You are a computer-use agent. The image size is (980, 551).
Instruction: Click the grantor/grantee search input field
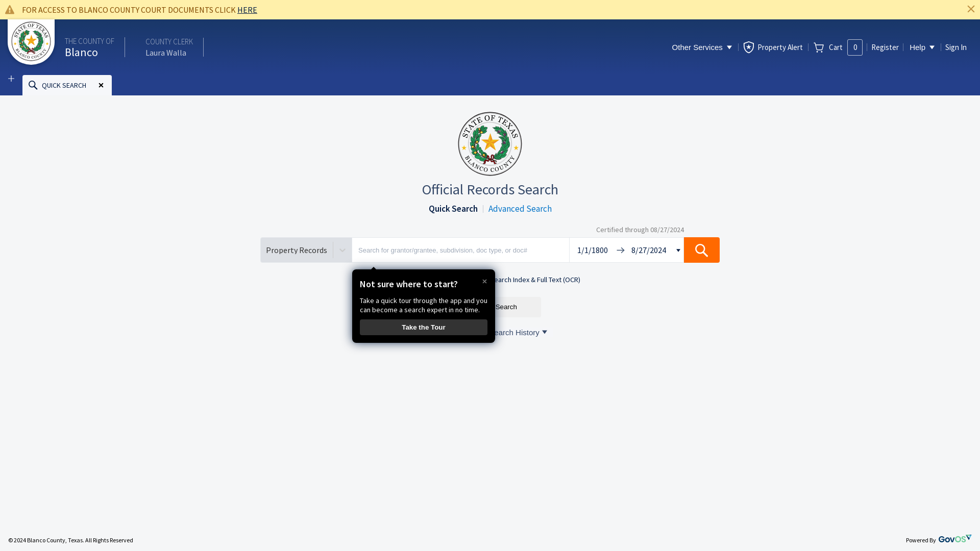(460, 250)
